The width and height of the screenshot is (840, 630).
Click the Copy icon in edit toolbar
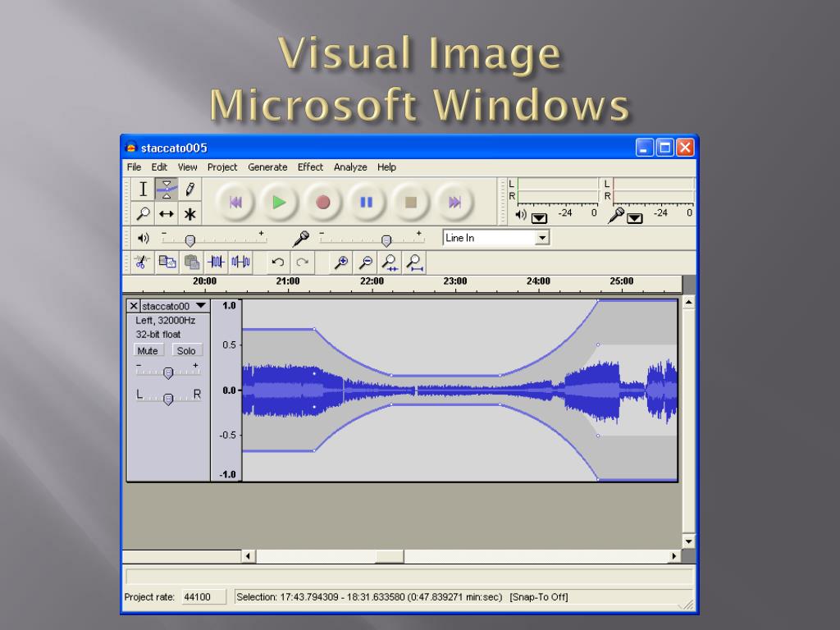167,262
